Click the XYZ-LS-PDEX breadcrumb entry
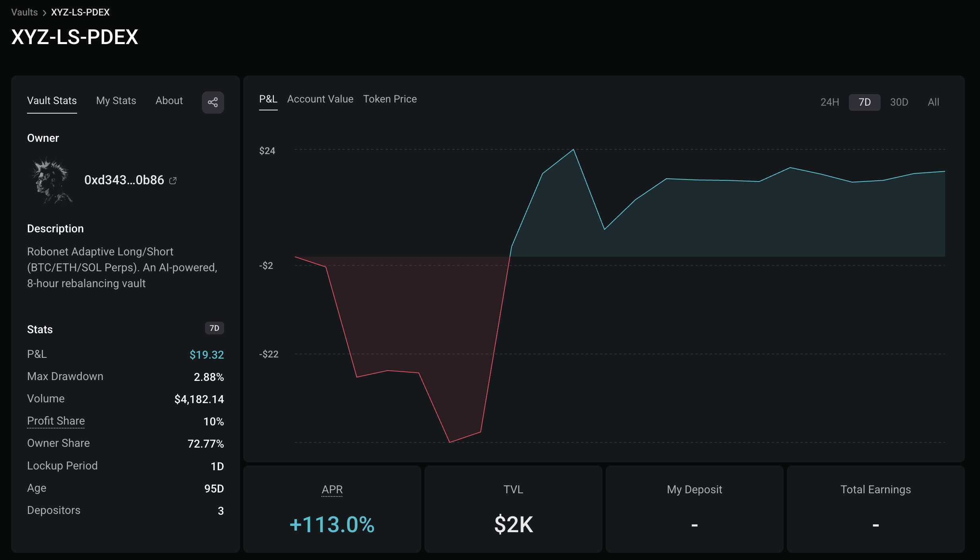 point(79,12)
